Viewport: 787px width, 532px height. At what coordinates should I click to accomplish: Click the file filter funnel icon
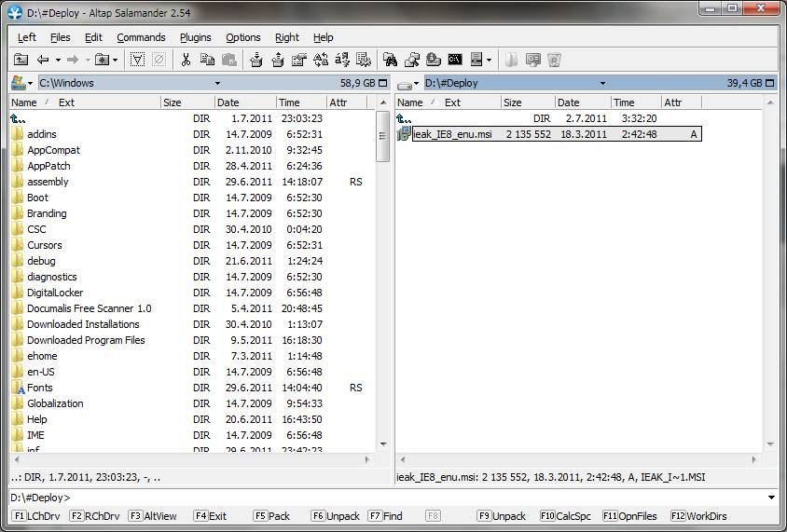(x=137, y=60)
